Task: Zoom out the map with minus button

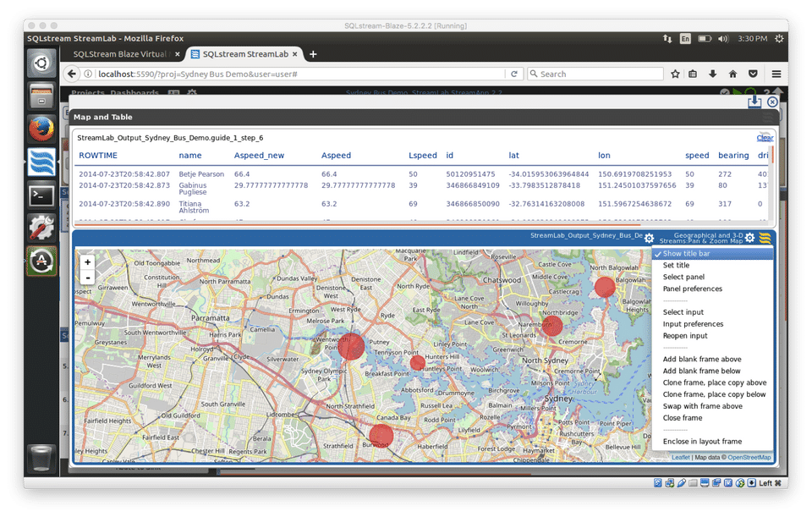Action: coord(87,278)
